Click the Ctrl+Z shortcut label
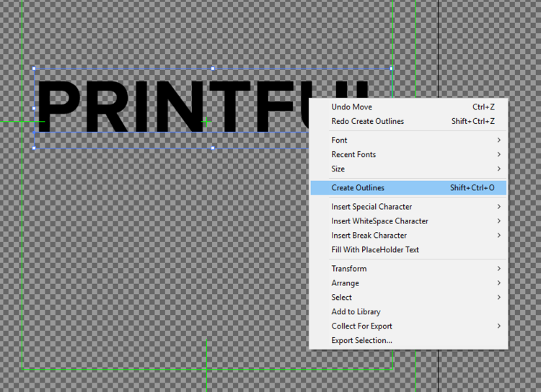Image resolution: width=541 pixels, height=392 pixels. 483,107
